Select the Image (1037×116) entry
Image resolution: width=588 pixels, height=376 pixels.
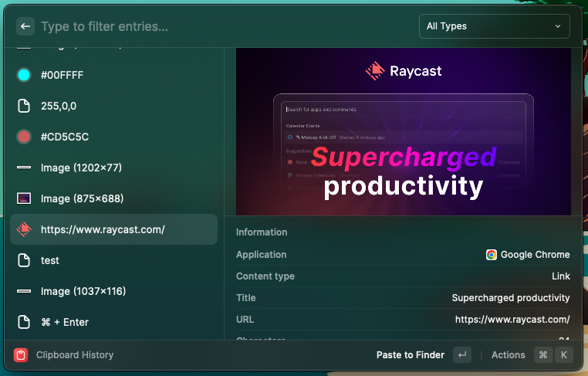pyautogui.click(x=113, y=291)
